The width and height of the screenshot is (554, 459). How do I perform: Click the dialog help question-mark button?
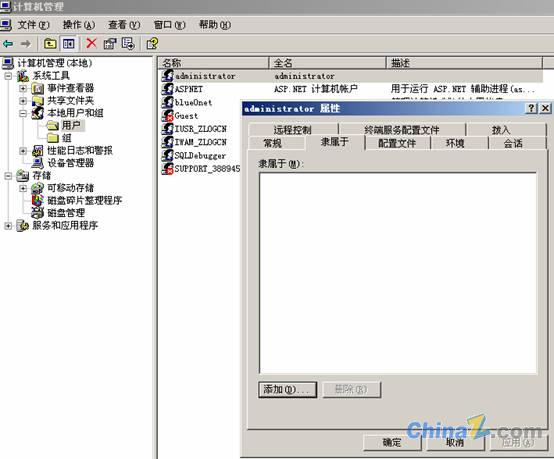[531, 108]
